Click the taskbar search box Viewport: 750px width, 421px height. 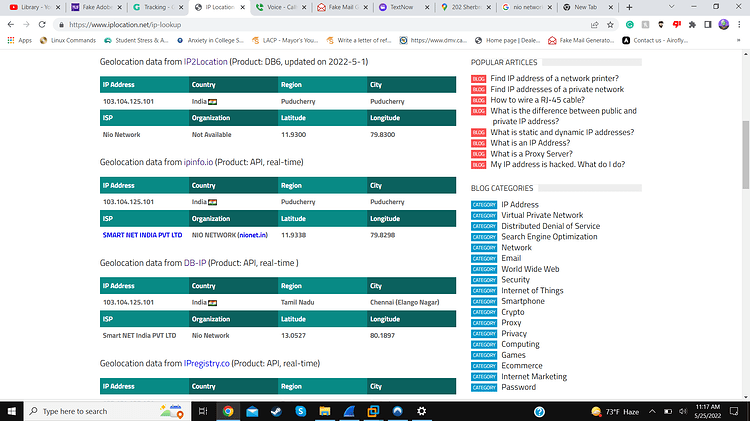click(x=107, y=411)
